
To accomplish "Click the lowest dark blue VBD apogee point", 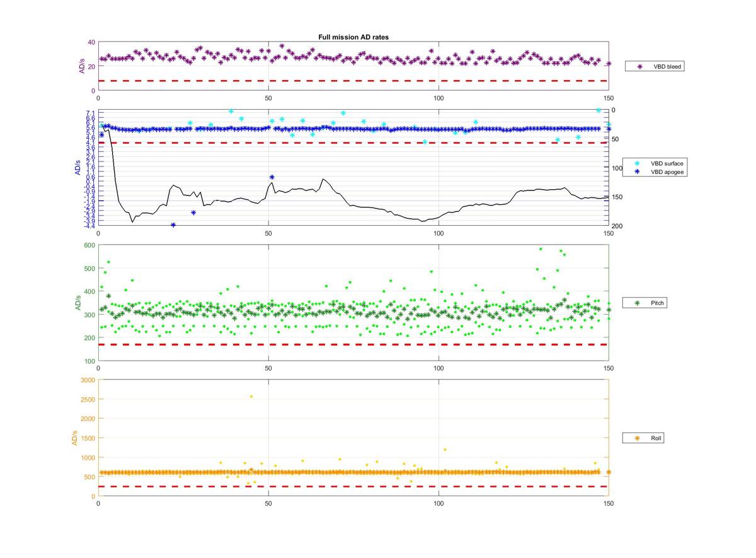I will 173,225.
